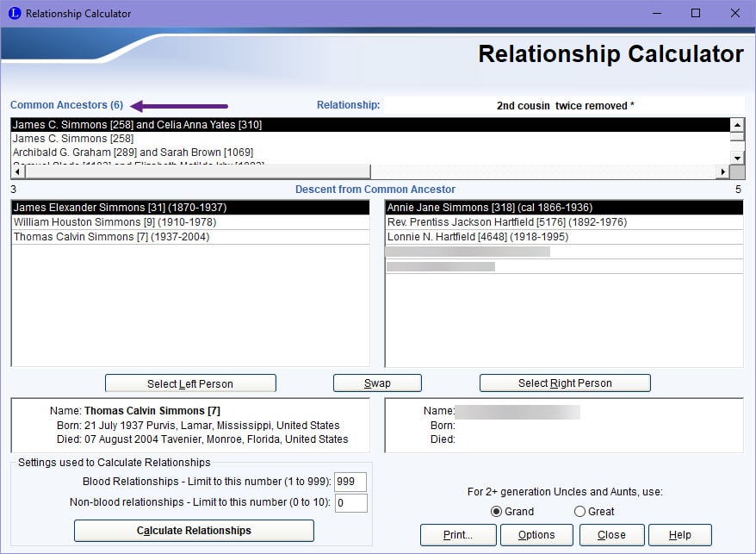This screenshot has width=756, height=554.
Task: Click Calculate Relationships button
Action: point(194,531)
